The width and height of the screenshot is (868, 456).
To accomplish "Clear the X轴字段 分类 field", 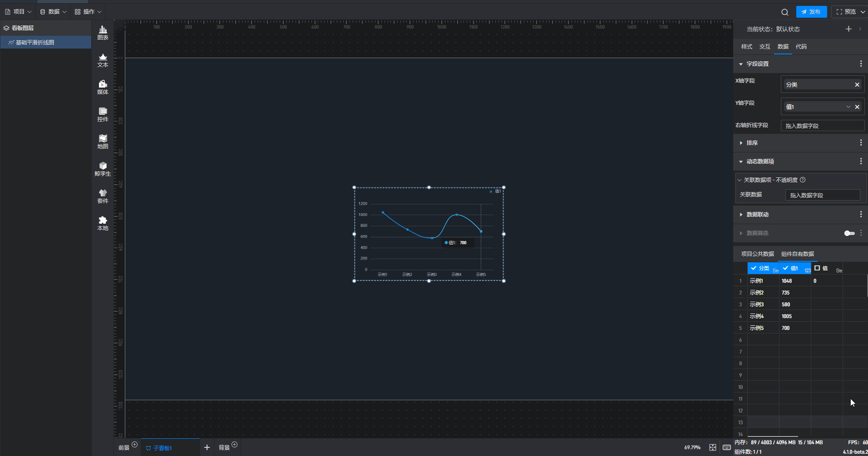I will tap(857, 85).
